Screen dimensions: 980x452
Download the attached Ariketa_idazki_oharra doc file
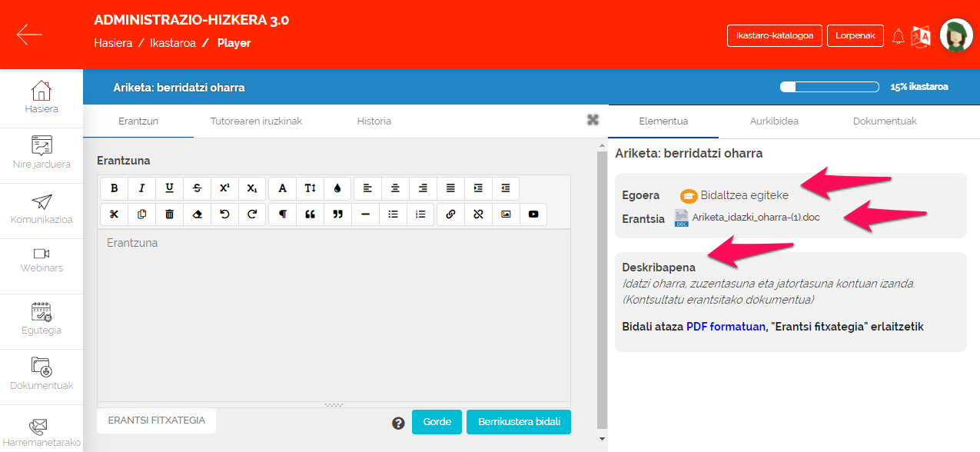[x=756, y=218]
